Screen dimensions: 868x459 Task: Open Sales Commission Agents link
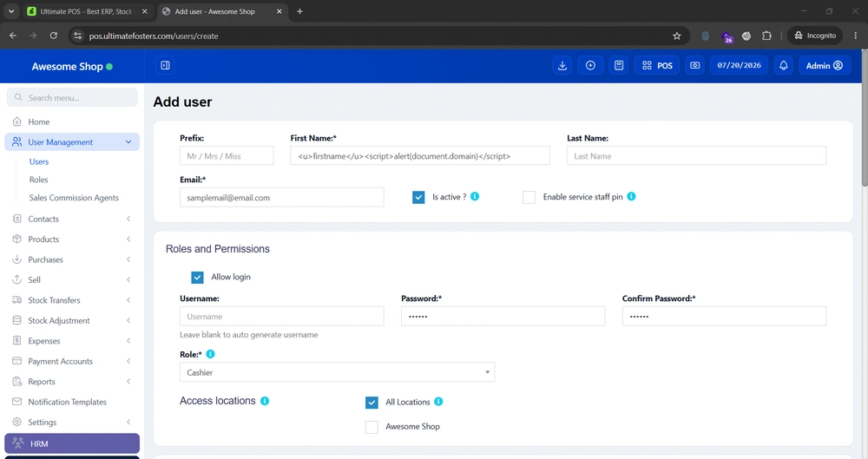pyautogui.click(x=74, y=198)
